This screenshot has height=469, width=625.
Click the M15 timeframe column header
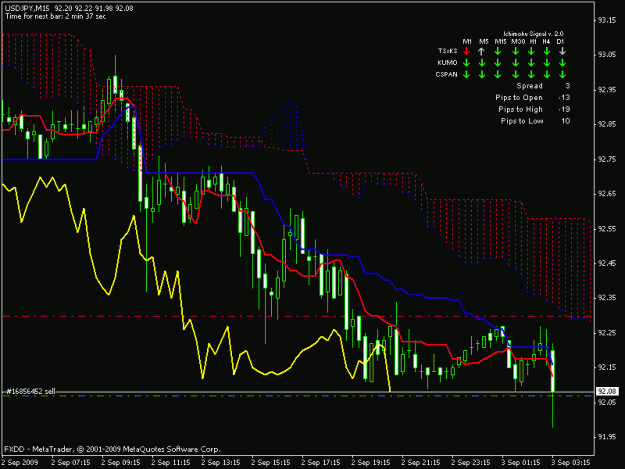coord(500,41)
